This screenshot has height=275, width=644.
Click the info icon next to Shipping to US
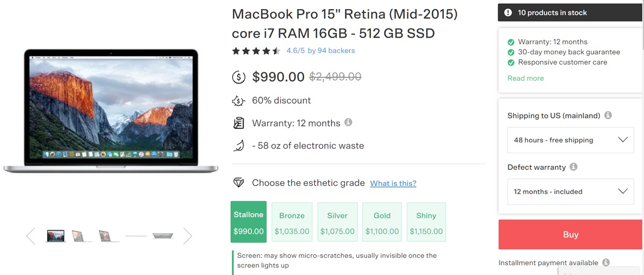pos(608,115)
